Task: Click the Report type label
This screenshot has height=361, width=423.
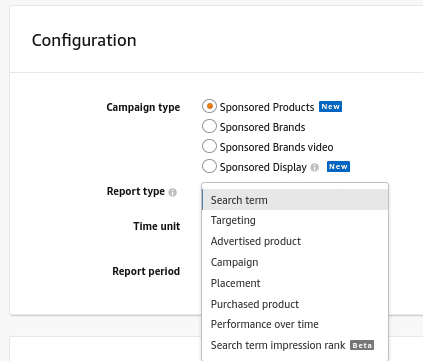Action: [x=136, y=191]
